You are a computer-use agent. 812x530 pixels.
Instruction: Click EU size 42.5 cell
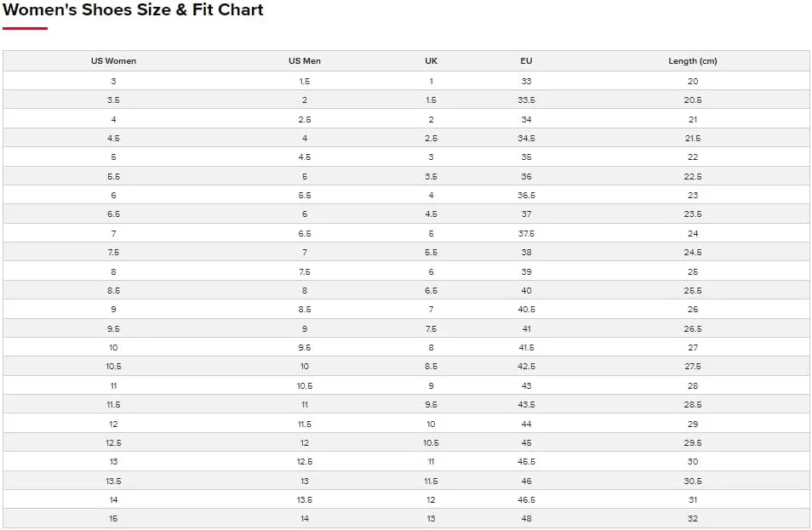click(x=526, y=367)
